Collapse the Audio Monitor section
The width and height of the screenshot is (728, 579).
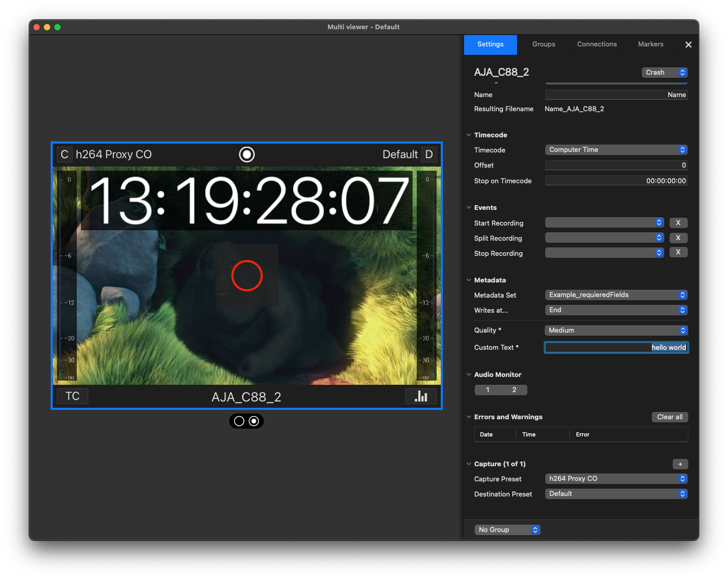468,375
